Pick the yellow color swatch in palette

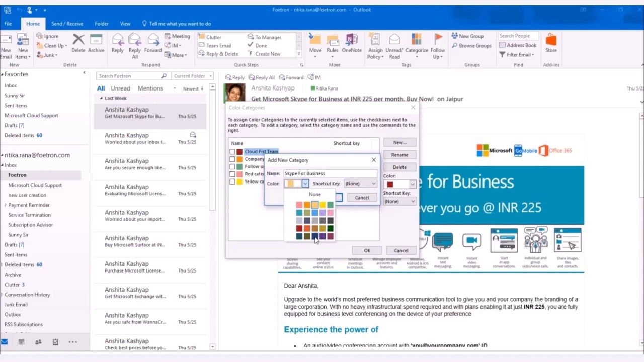coord(323,205)
